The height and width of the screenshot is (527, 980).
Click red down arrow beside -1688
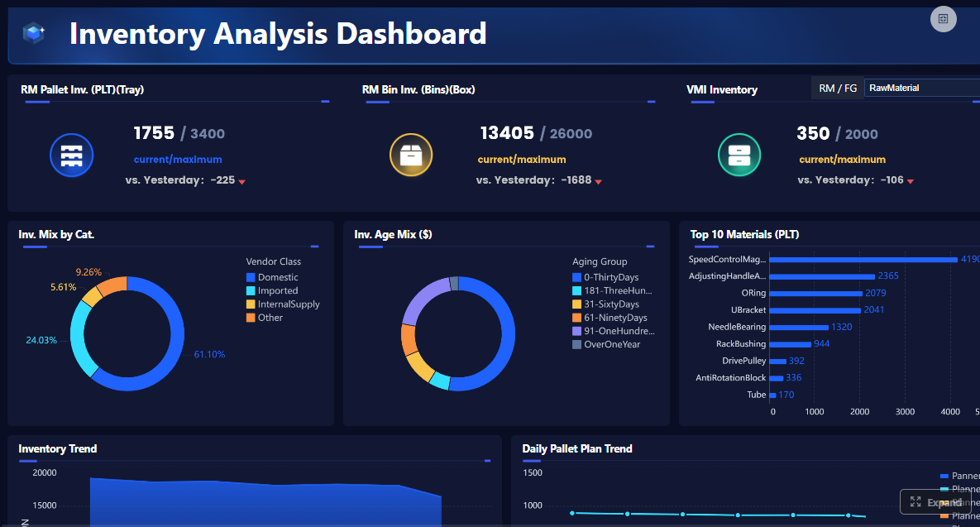598,182
